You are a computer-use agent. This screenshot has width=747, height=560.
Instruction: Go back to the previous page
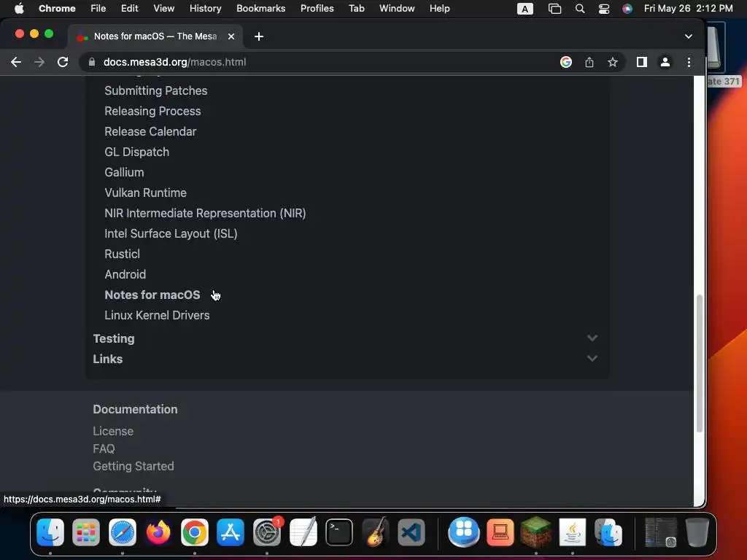click(16, 62)
